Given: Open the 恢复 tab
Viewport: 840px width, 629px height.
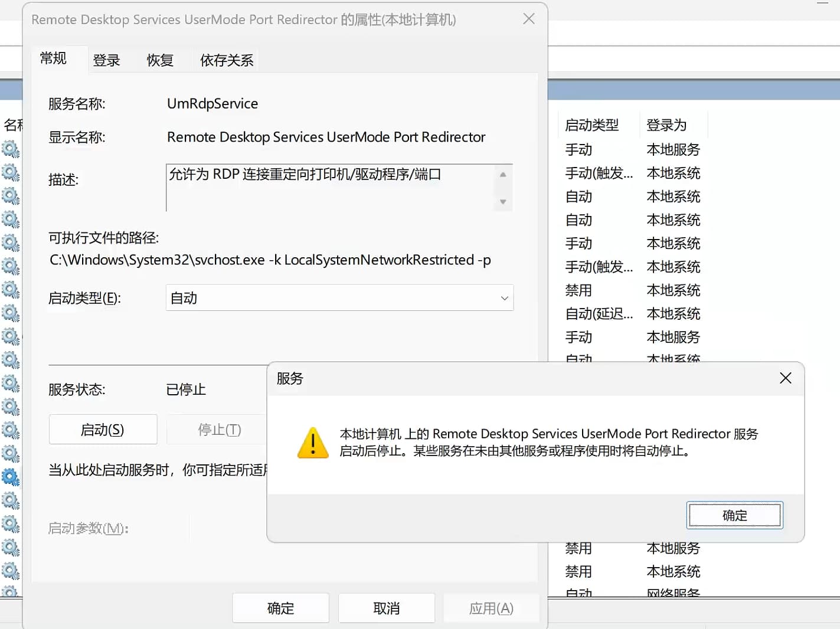Looking at the screenshot, I should click(x=160, y=60).
